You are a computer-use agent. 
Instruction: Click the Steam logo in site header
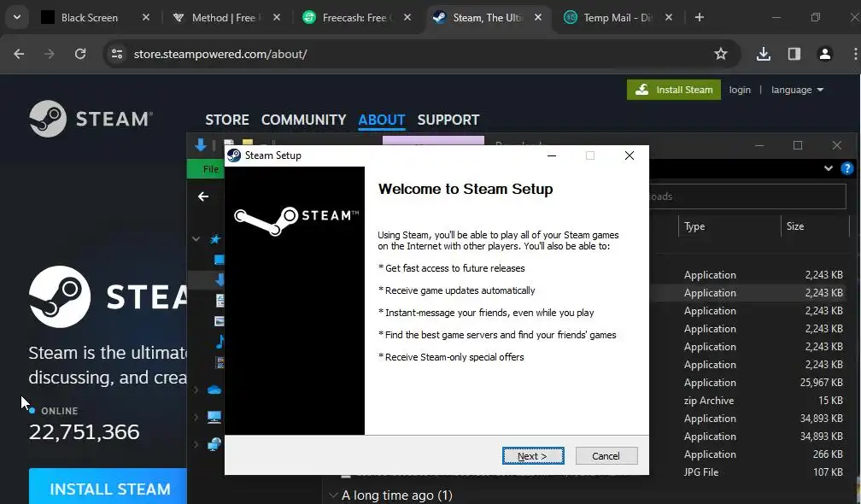click(x=91, y=119)
